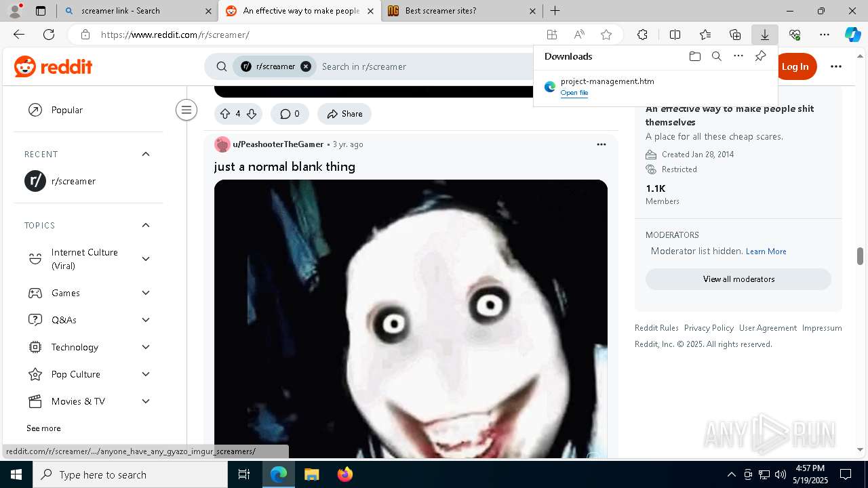868x488 pixels.
Task: Open the Favorites list icon
Action: [705, 35]
